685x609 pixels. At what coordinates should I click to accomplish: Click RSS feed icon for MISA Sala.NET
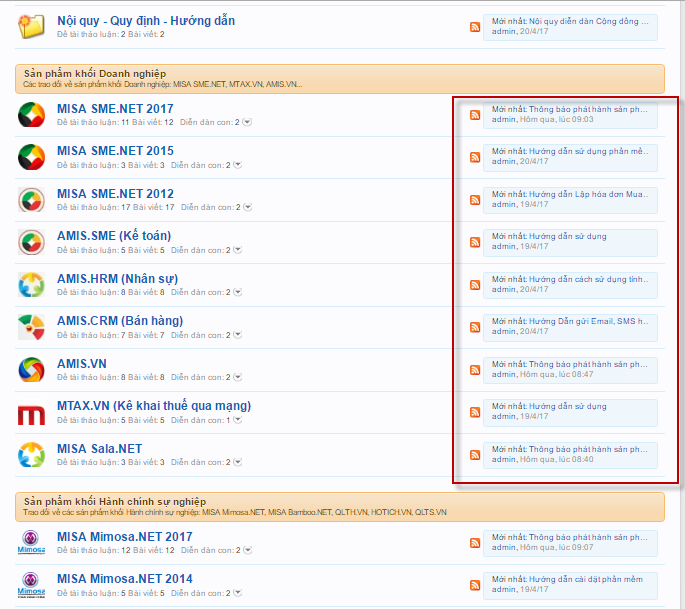[476, 456]
